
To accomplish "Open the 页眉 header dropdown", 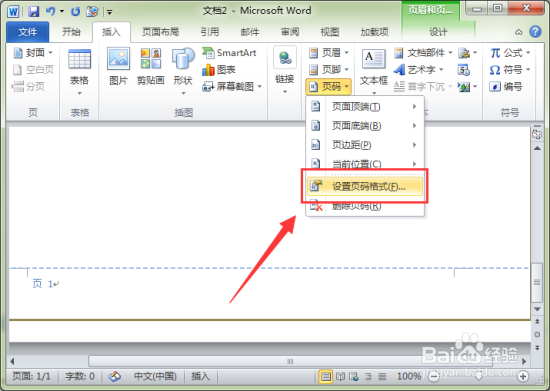I will coord(329,53).
